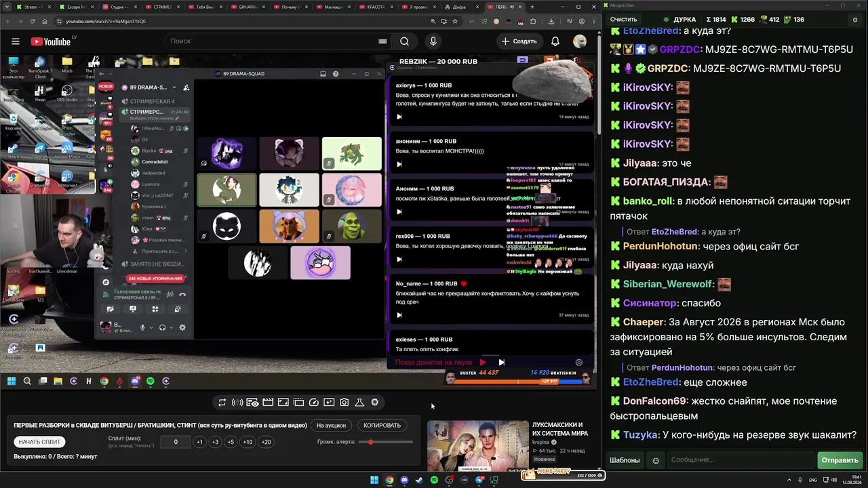Open the YouTube account avatar menu
This screenshot has height=488, width=868.
click(x=580, y=41)
